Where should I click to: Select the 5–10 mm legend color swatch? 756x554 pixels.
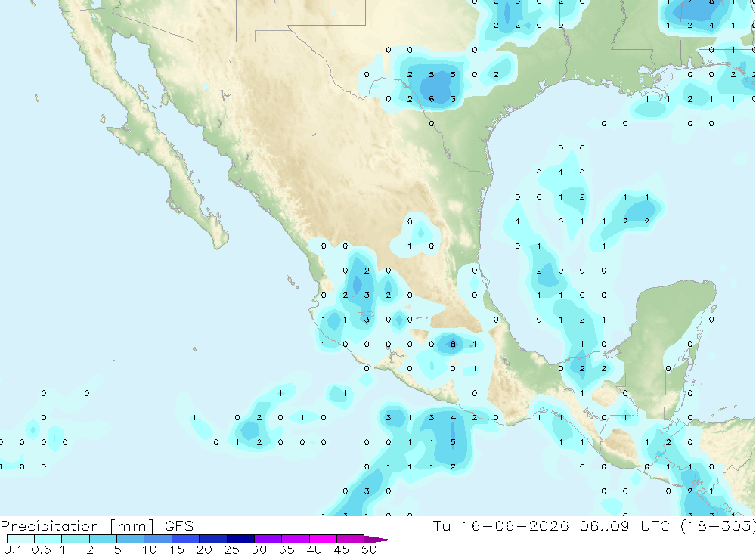pyautogui.click(x=131, y=539)
